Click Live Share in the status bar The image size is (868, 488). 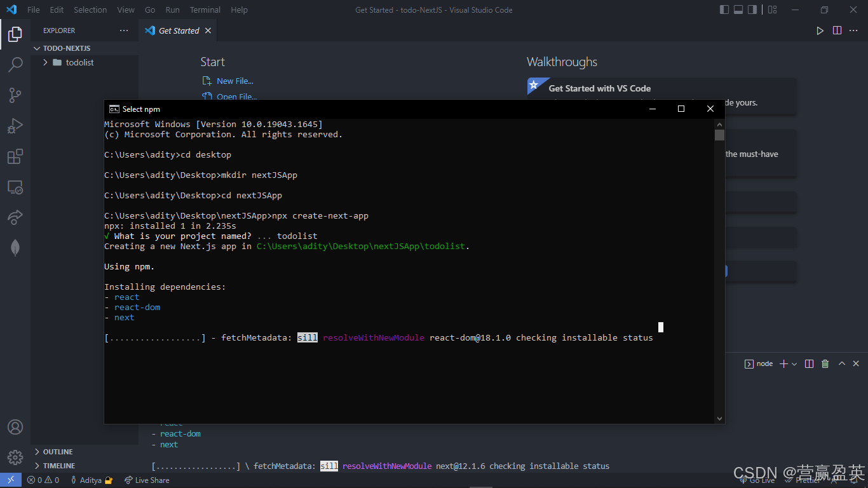[147, 480]
